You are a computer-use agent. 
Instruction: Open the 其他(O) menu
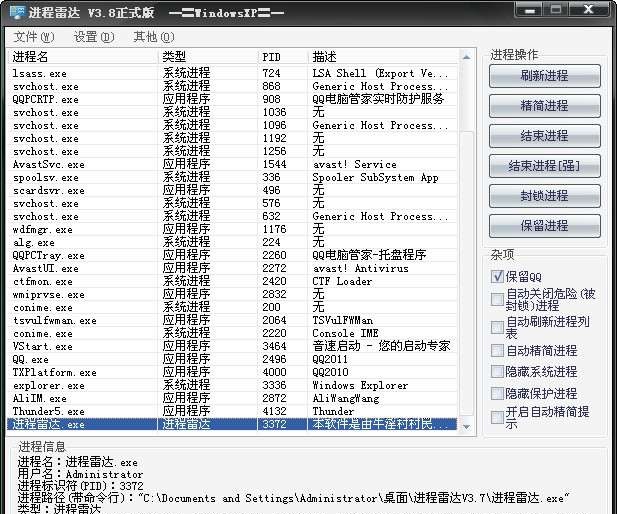tap(153, 37)
